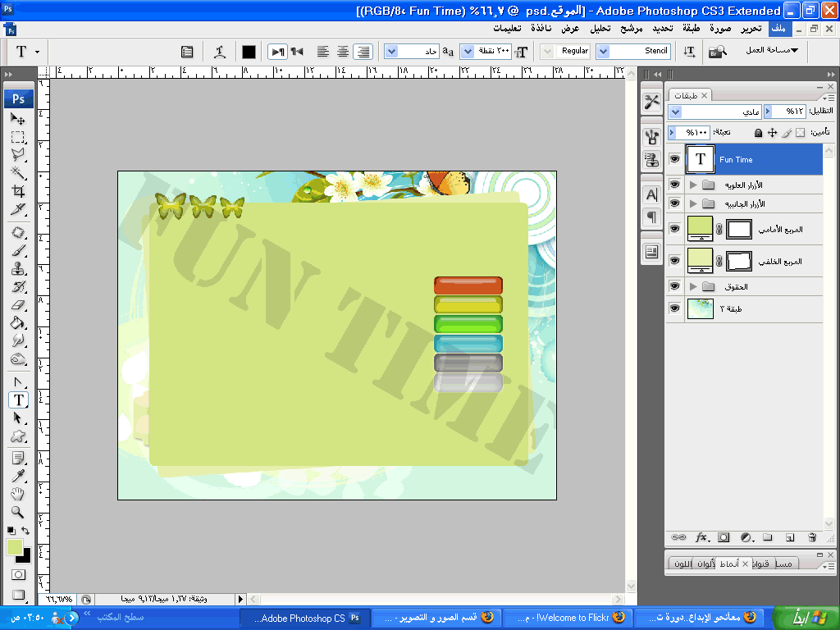Choose the Clone Stamp tool
Viewport: 840px width, 630px height.
tap(18, 269)
